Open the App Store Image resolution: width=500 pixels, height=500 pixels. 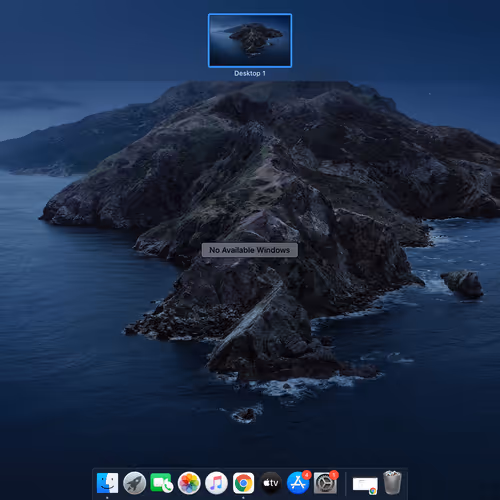point(298,483)
